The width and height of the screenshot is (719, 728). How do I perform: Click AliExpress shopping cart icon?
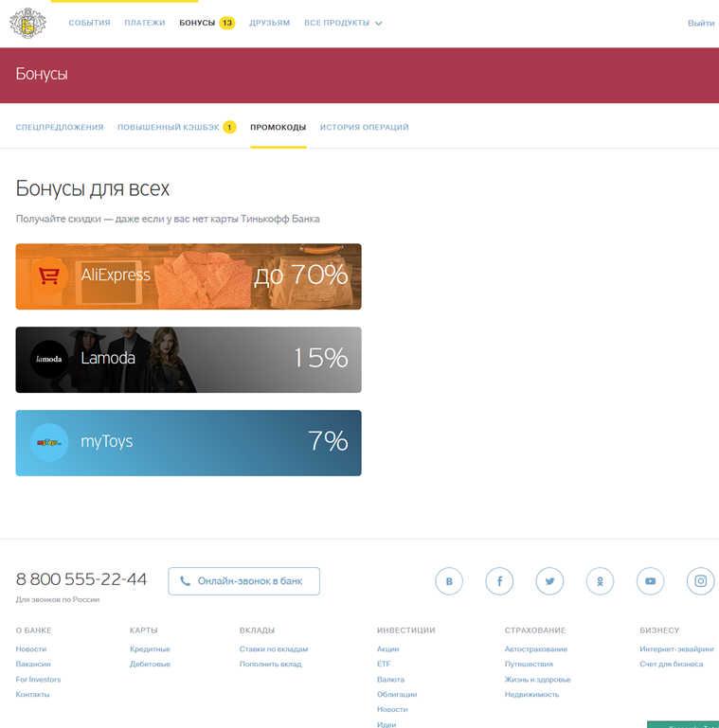[x=49, y=275]
